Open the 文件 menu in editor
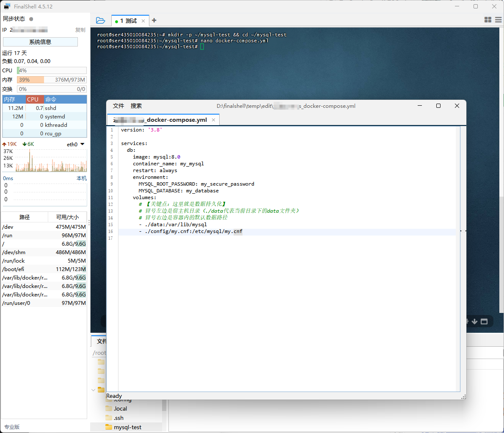The image size is (504, 433). pos(118,106)
